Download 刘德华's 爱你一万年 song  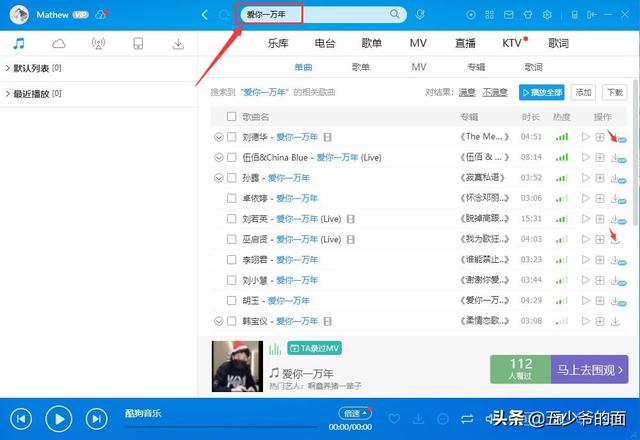[x=615, y=137]
